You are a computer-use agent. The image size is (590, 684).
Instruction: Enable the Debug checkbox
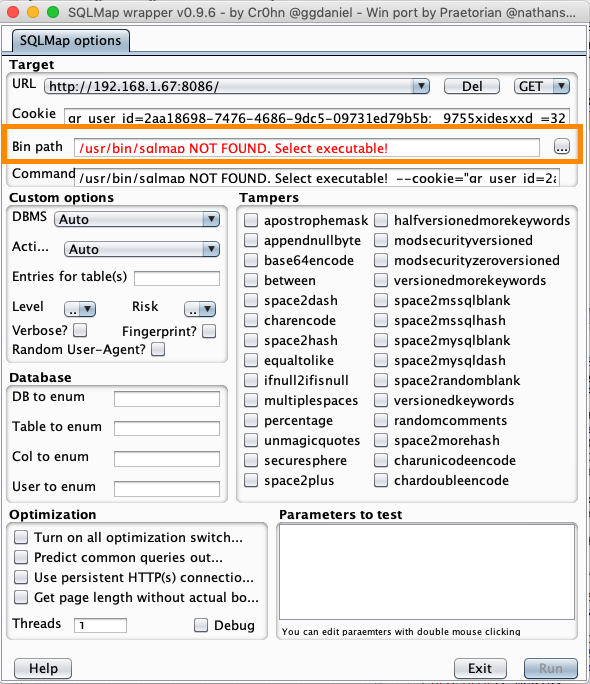(x=201, y=625)
